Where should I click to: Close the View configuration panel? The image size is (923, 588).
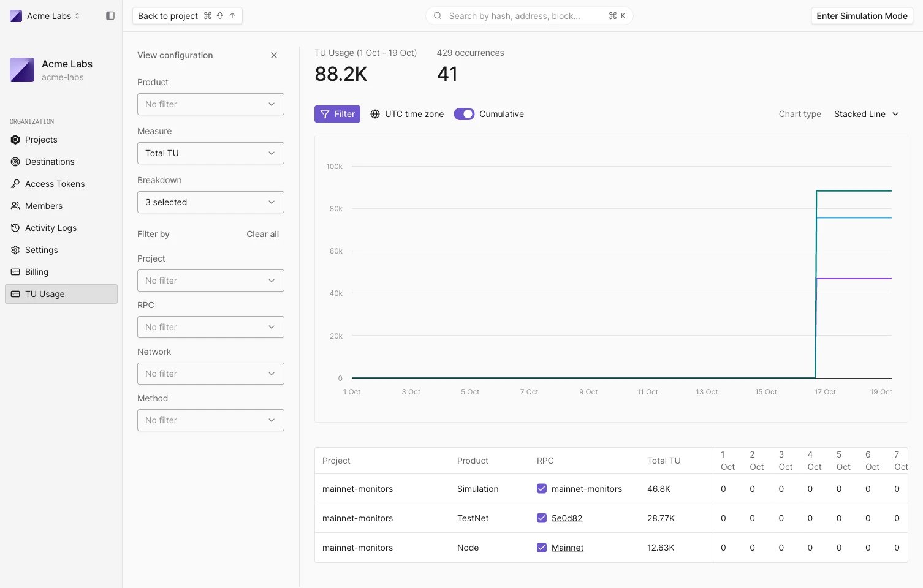(274, 55)
